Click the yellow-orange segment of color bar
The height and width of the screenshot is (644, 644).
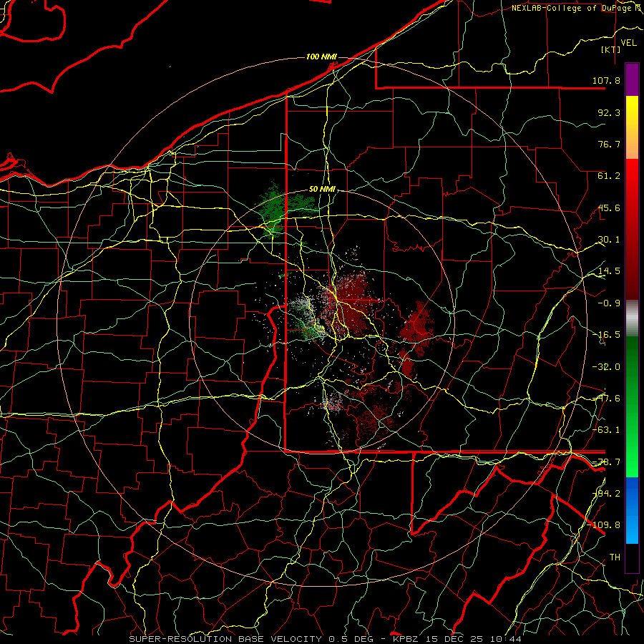coord(632,127)
